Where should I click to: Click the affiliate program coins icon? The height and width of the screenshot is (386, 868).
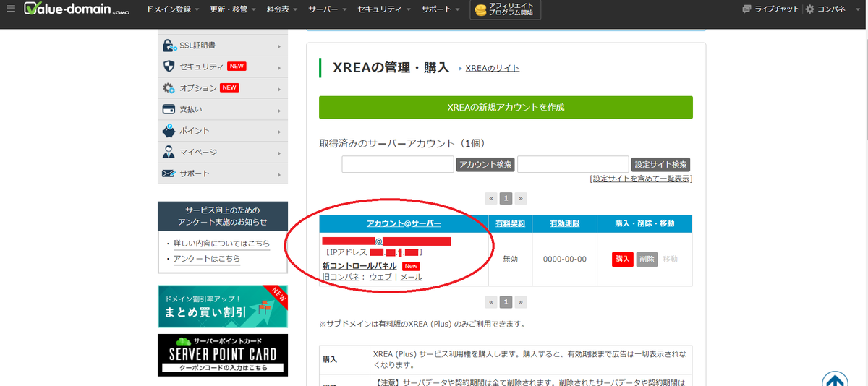(480, 9)
